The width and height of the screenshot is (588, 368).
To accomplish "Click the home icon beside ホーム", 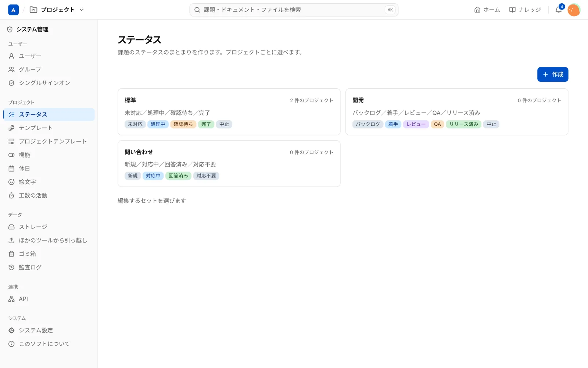I will 477,10.
